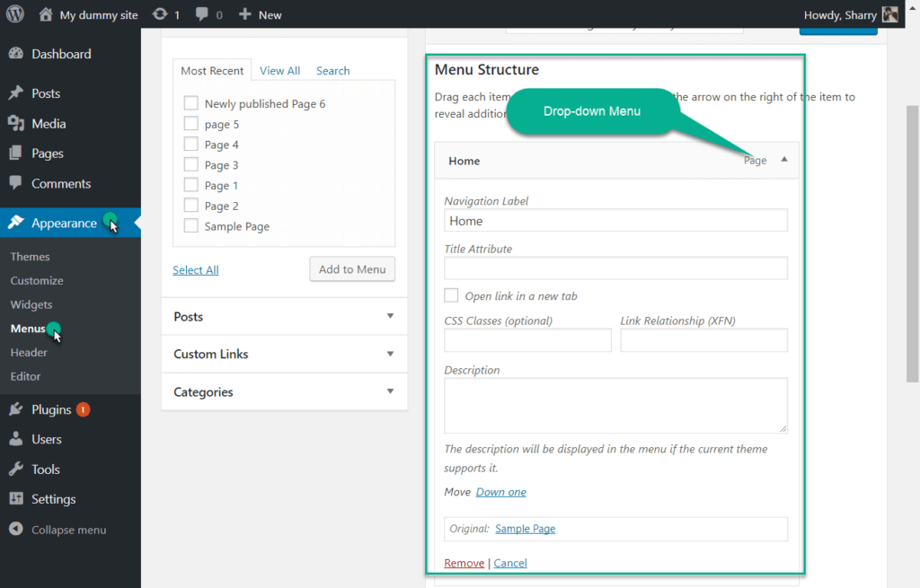Image resolution: width=920 pixels, height=588 pixels.
Task: Open Editor submenu item
Action: pyautogui.click(x=25, y=376)
